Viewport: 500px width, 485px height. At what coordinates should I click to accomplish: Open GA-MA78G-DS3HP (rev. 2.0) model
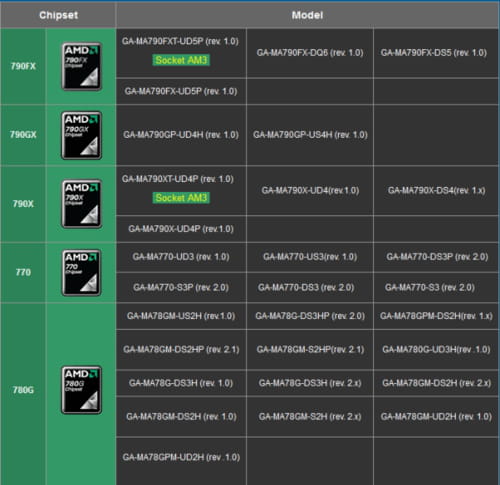pyautogui.click(x=310, y=316)
